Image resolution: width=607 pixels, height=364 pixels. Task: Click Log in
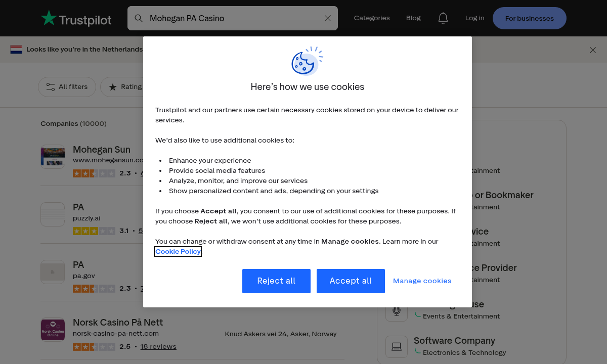(x=474, y=18)
